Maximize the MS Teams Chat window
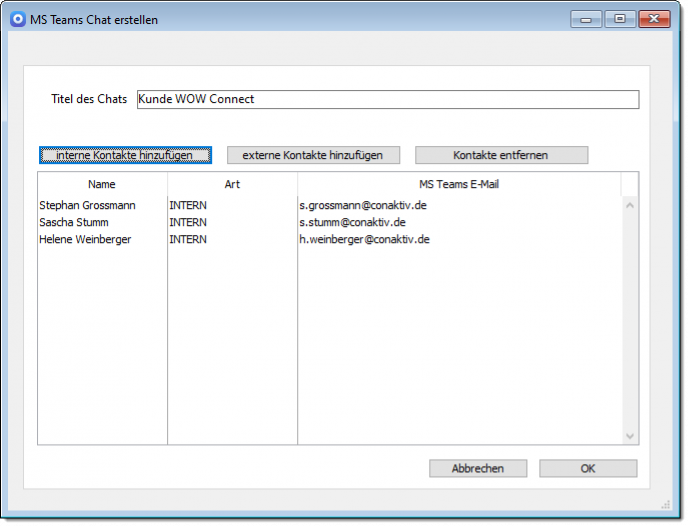The image size is (688, 526). coord(620,19)
